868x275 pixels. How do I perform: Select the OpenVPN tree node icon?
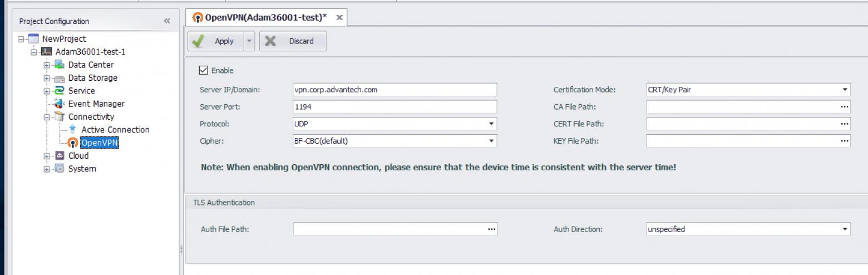72,143
